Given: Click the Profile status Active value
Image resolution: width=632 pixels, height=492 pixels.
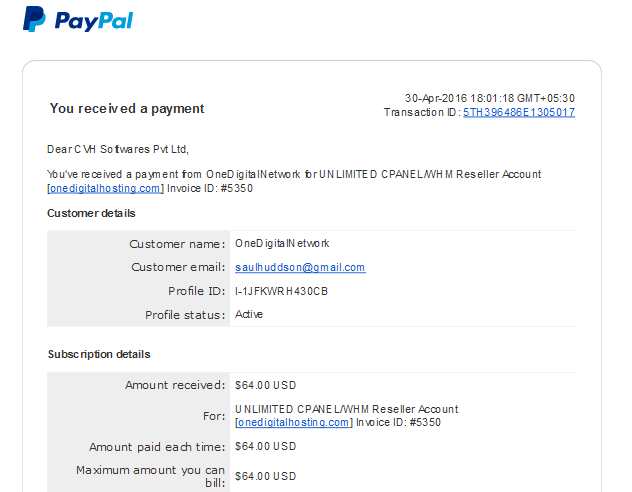Looking at the screenshot, I should tap(249, 314).
